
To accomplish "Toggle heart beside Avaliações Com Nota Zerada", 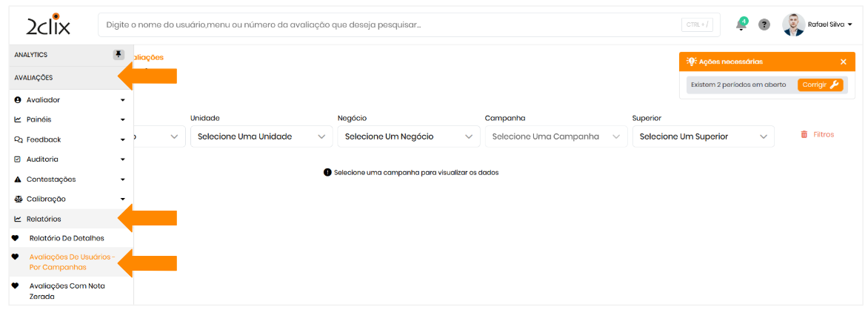I will (x=16, y=286).
